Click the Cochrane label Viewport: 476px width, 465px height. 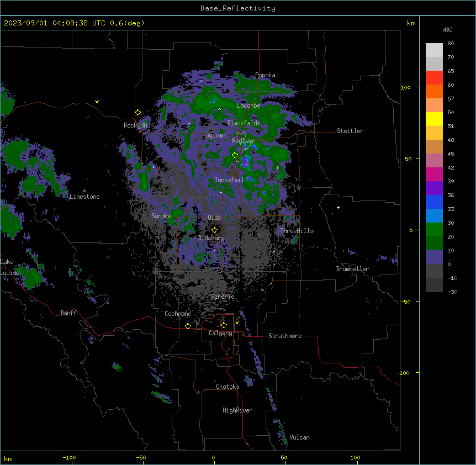(x=178, y=314)
